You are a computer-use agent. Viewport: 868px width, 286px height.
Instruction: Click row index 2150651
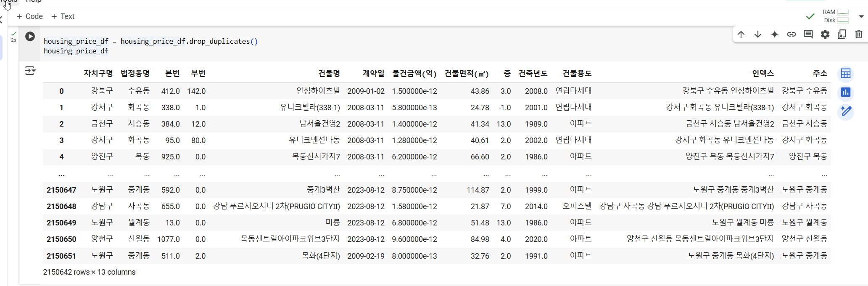(61, 256)
